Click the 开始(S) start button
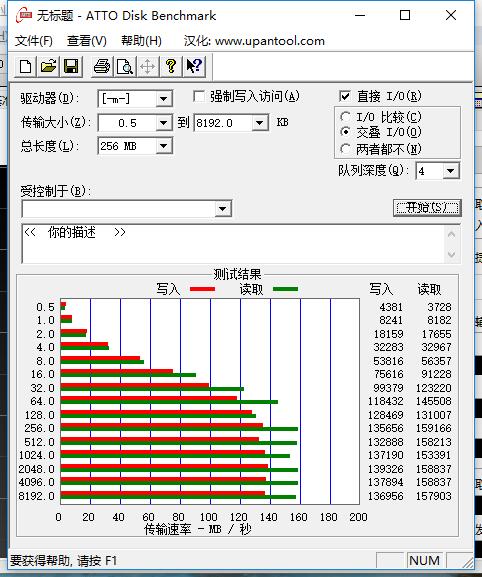This screenshot has height=577, width=482. (427, 208)
